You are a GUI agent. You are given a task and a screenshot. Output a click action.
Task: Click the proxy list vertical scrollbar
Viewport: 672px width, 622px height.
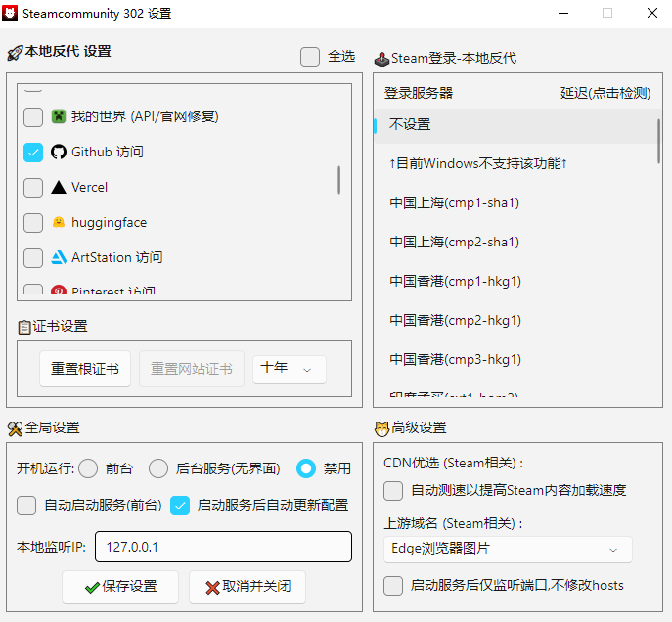[339, 180]
